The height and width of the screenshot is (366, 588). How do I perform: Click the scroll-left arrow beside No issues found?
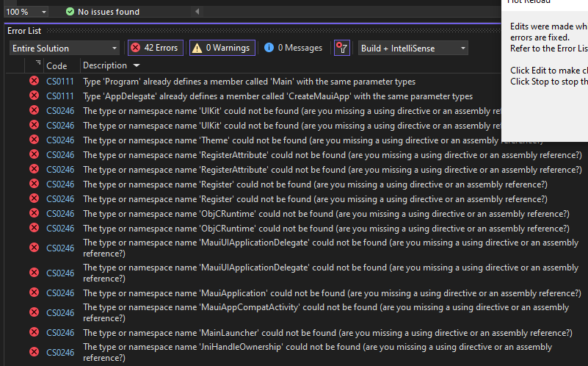coord(197,12)
